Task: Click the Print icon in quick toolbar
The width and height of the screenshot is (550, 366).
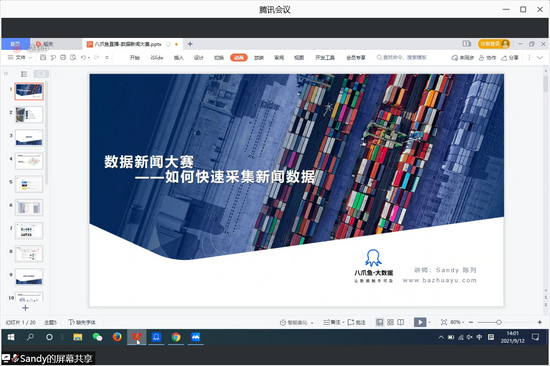Action: [x=63, y=57]
